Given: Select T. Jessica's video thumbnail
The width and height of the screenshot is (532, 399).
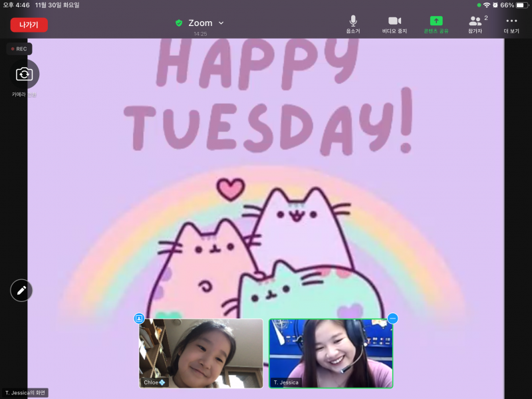Looking at the screenshot, I should (x=331, y=352).
